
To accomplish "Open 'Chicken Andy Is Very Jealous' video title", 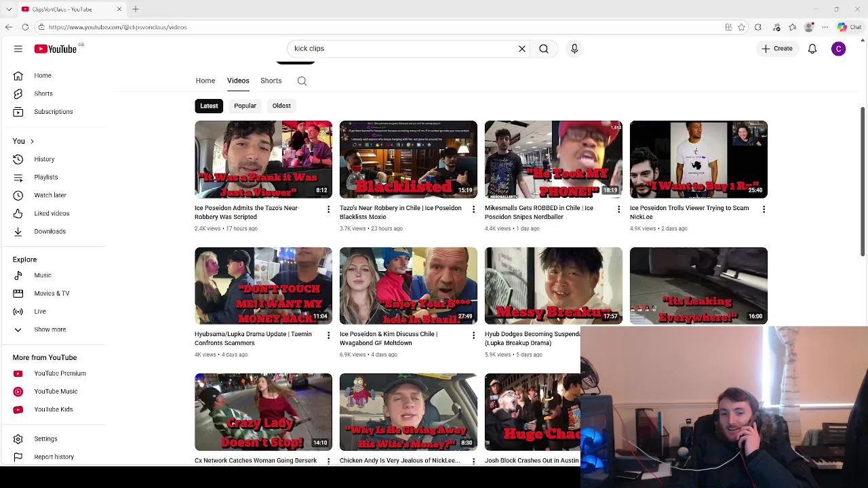I will (400, 460).
